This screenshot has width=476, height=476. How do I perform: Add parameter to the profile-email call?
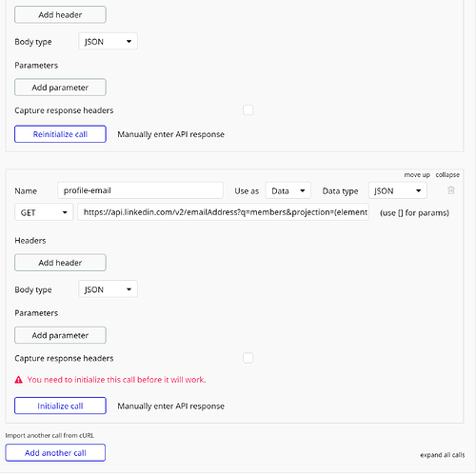click(x=60, y=335)
